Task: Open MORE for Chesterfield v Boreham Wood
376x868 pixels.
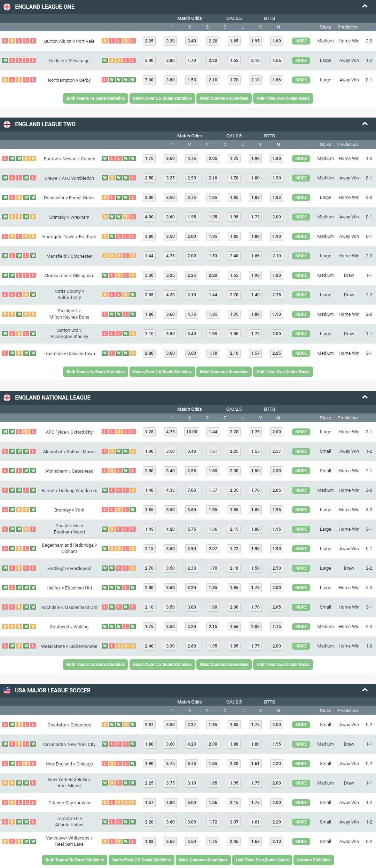Action: 301,529
